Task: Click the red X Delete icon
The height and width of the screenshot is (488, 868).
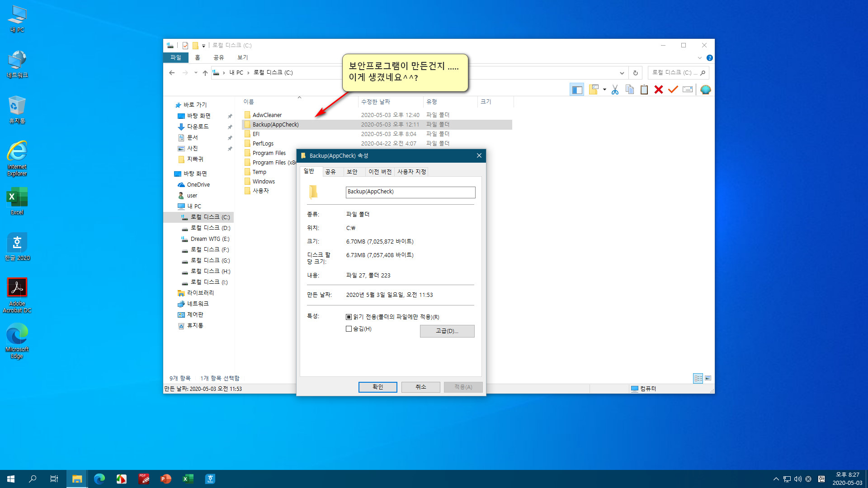Action: (x=659, y=89)
